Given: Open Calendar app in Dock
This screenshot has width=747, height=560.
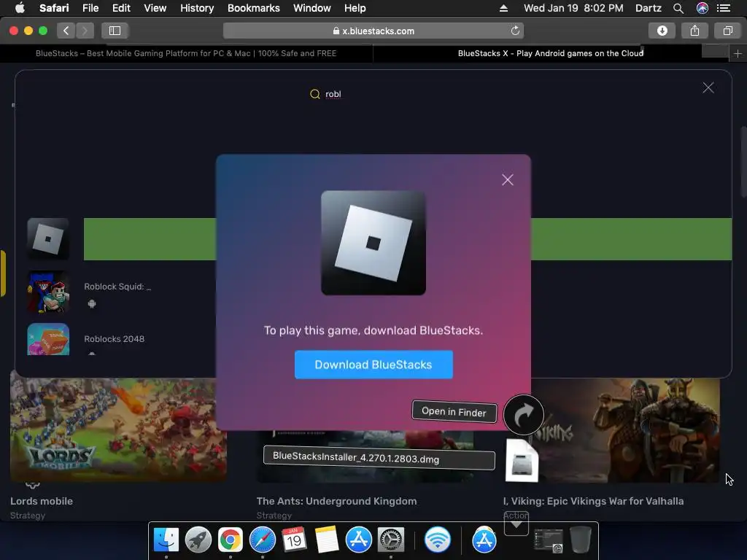Looking at the screenshot, I should tap(294, 540).
